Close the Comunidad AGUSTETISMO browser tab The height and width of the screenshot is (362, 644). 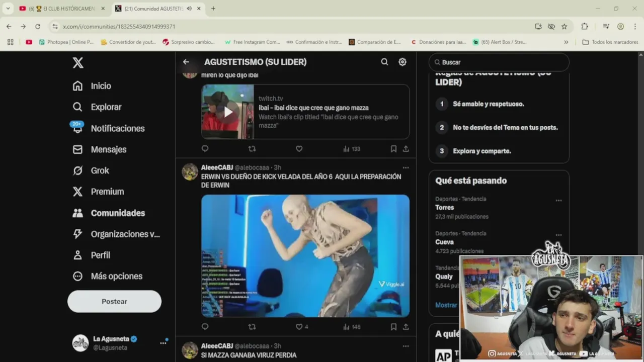199,9
